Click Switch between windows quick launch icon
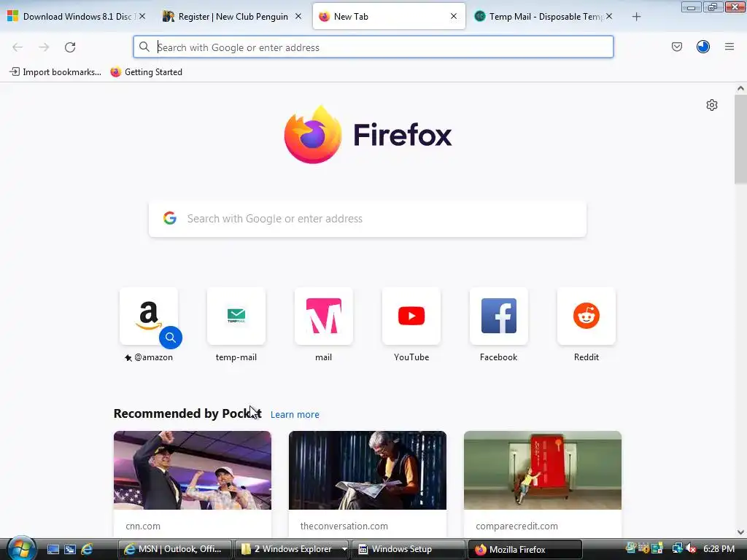 point(70,550)
